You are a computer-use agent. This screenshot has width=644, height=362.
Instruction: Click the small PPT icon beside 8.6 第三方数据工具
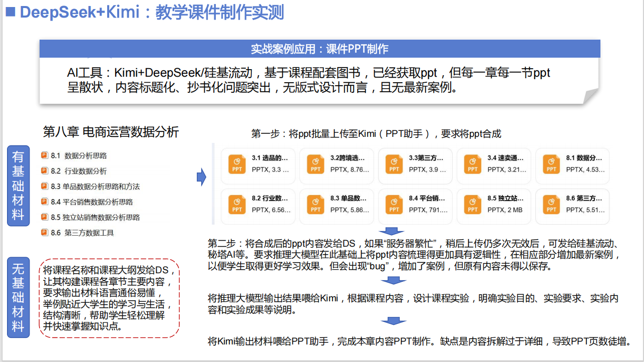[44, 233]
